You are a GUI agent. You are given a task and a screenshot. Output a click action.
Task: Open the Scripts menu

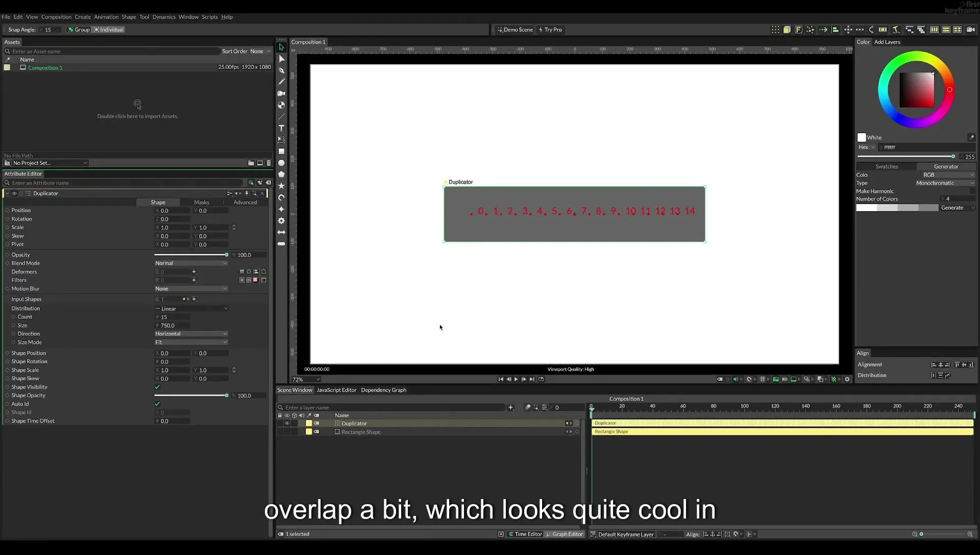210,17
